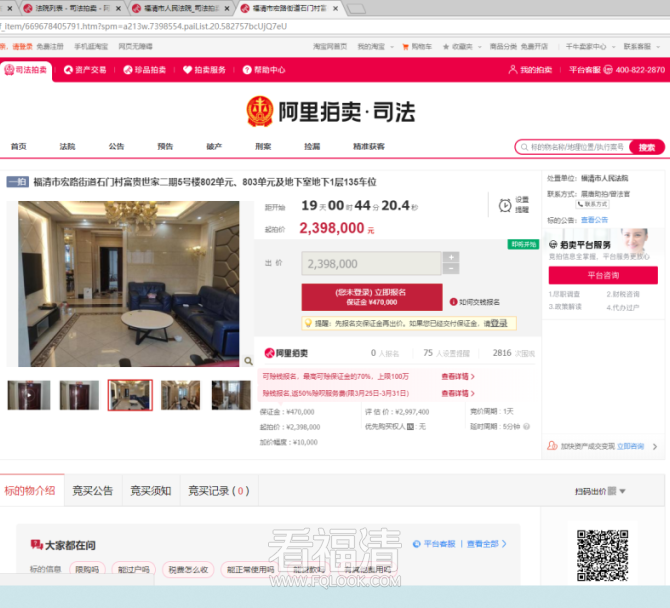Image resolution: width=670 pixels, height=608 pixels.
Task: Open 捡漏 category navigation item
Action: (x=312, y=147)
